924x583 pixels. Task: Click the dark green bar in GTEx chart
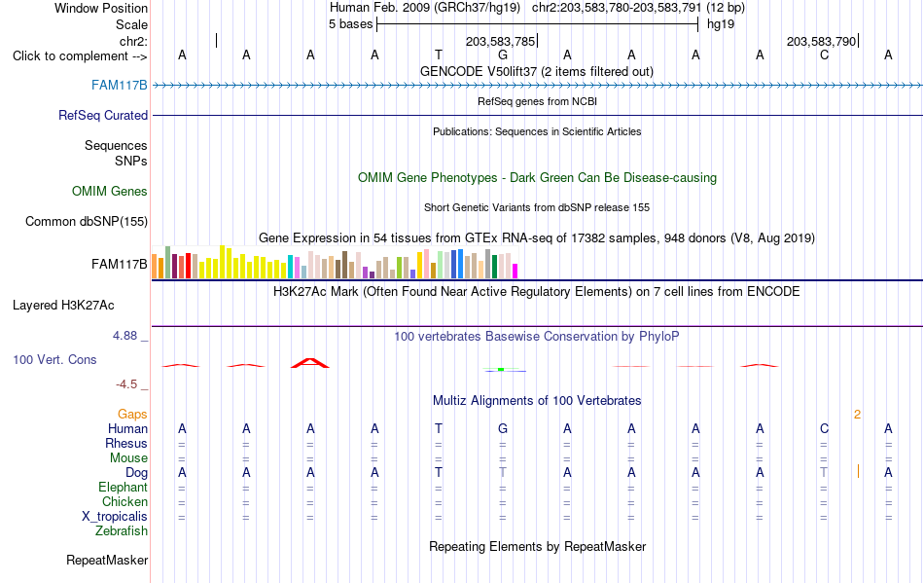[x=494, y=267]
